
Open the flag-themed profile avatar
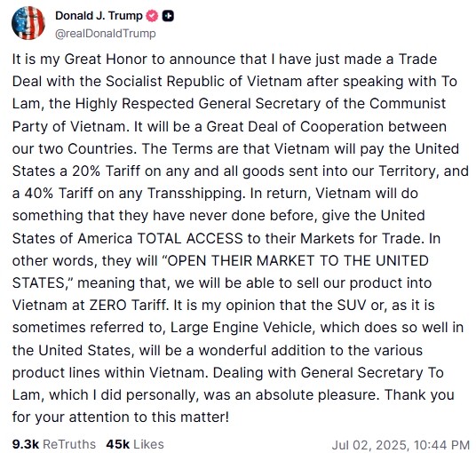pyautogui.click(x=28, y=23)
